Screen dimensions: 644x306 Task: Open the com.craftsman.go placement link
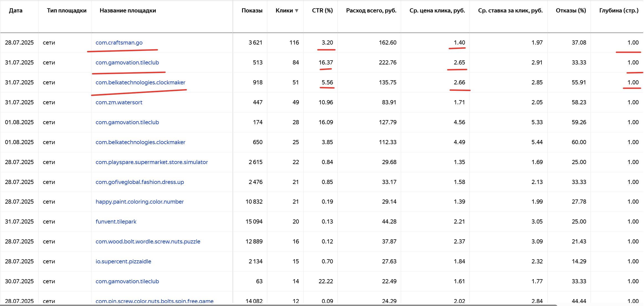tap(119, 43)
